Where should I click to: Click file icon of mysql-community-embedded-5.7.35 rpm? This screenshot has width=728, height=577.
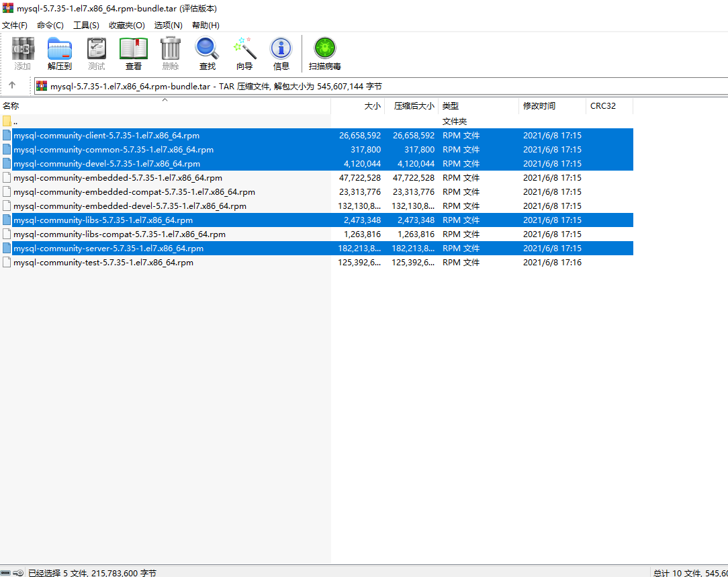[x=7, y=177]
